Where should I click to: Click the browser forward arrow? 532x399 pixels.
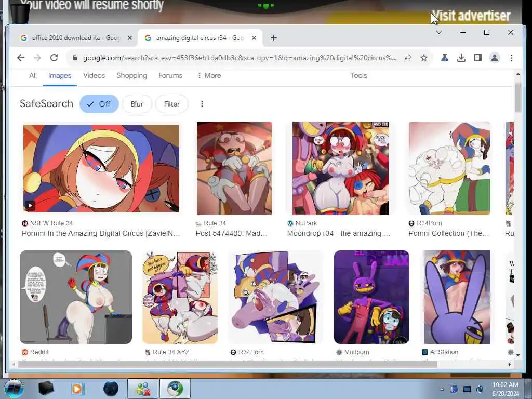(x=37, y=58)
